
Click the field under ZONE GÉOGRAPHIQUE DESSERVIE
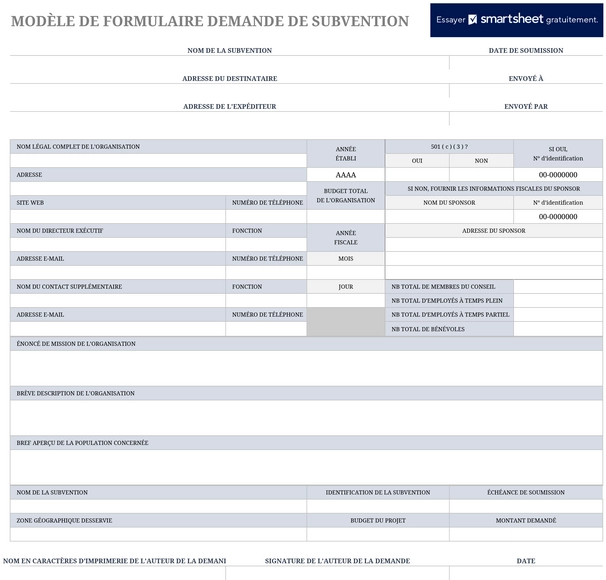point(158,534)
